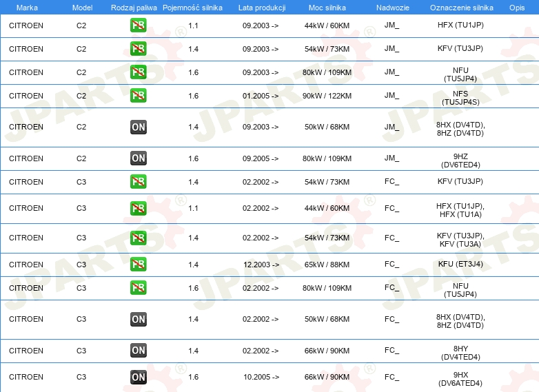Click the Model column header
This screenshot has height=392, width=539.
coord(82,8)
